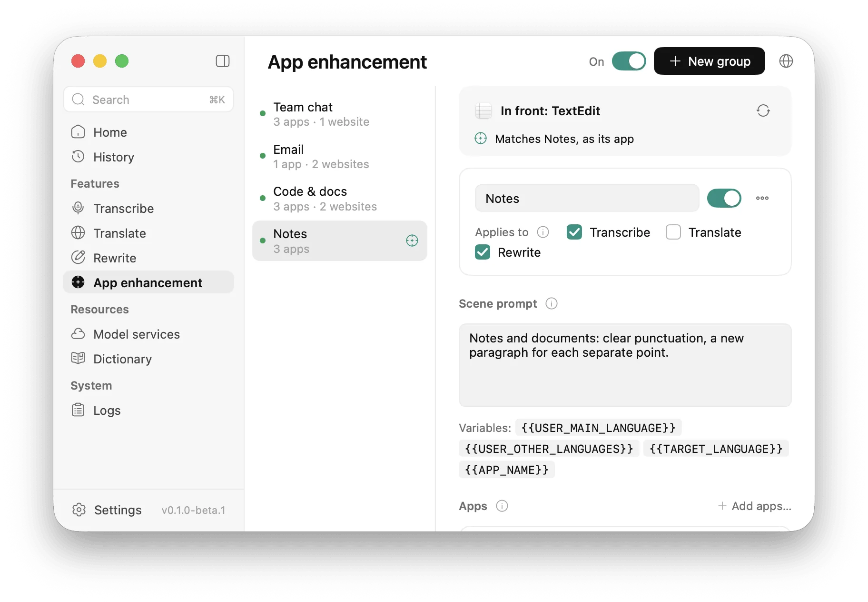Open History in the sidebar
This screenshot has width=868, height=602.
point(148,157)
